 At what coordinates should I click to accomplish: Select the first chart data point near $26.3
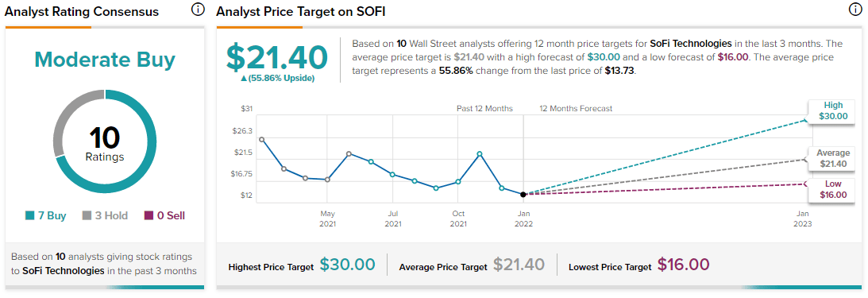click(261, 140)
